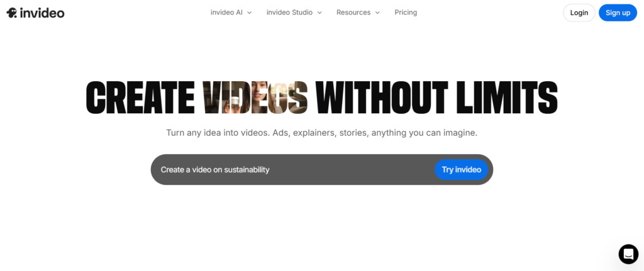Click the invideo wordmark text
Screen dimensions: 644x271
coord(42,13)
